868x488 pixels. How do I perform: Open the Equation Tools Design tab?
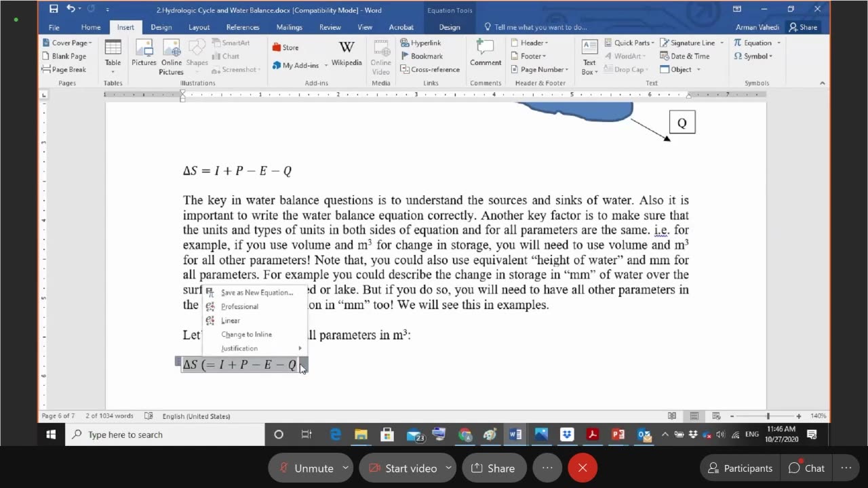(450, 27)
